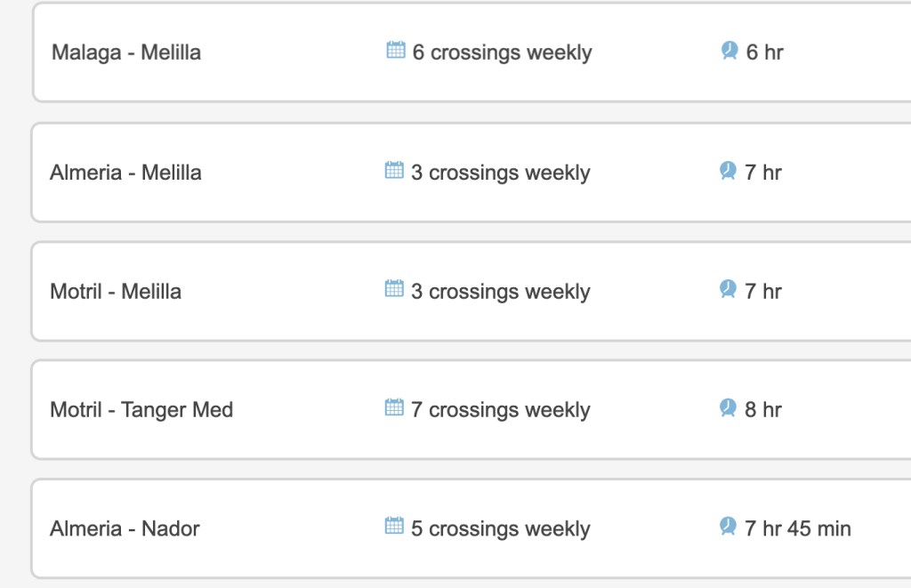This screenshot has height=588, width=911.
Task: Click clock icon in Almeria - Melilla row
Action: click(x=728, y=170)
